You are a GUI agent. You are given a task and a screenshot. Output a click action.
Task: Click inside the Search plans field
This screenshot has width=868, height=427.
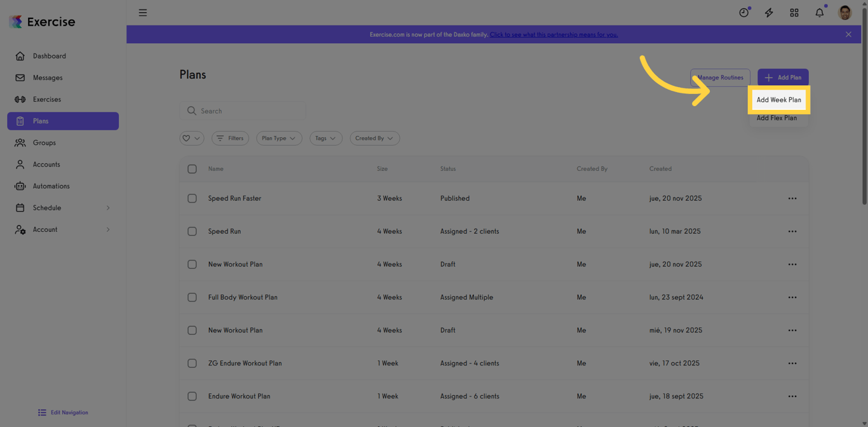pos(243,111)
